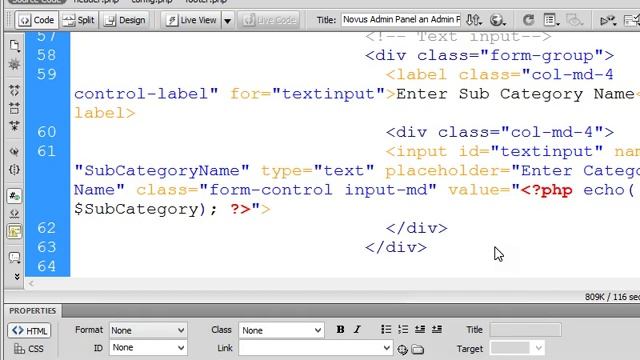
Task: Click the Select Parent Tag icon
Action: click(14, 151)
